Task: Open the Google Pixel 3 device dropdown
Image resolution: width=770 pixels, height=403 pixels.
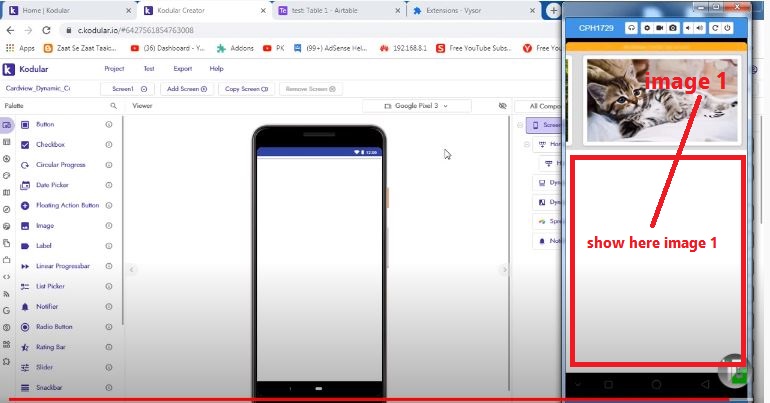Action: point(416,106)
